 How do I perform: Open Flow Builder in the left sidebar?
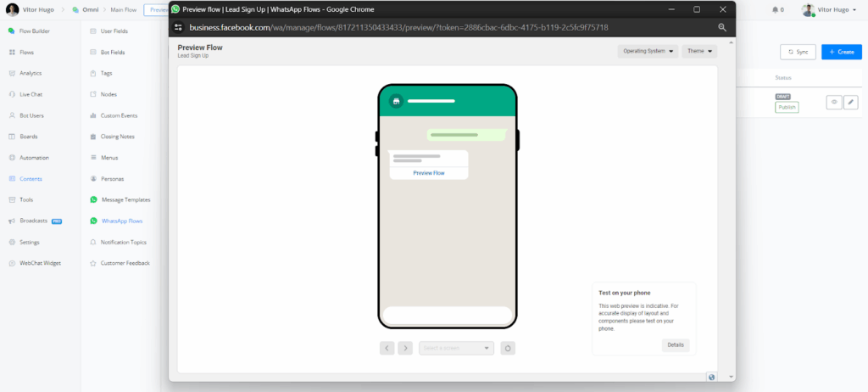pos(34,31)
